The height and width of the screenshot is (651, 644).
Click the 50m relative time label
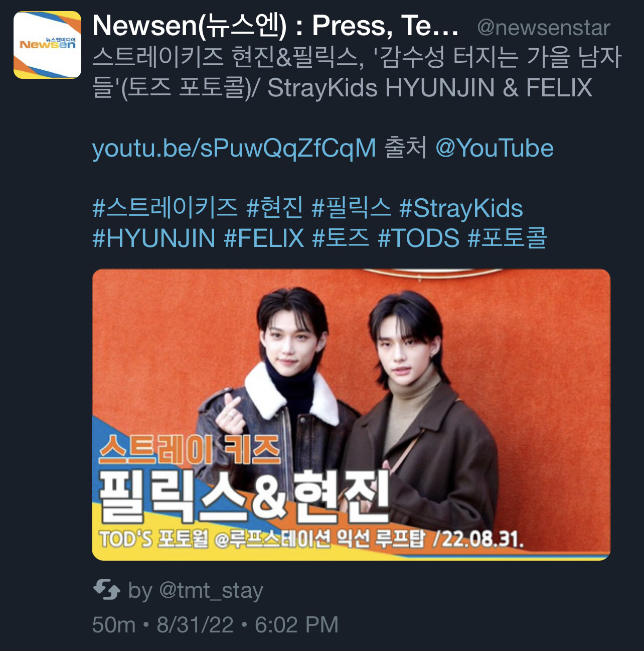point(114,625)
